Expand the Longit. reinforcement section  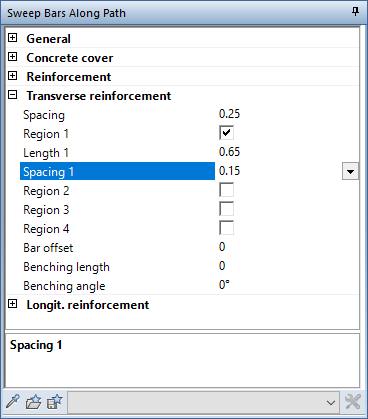[12, 304]
